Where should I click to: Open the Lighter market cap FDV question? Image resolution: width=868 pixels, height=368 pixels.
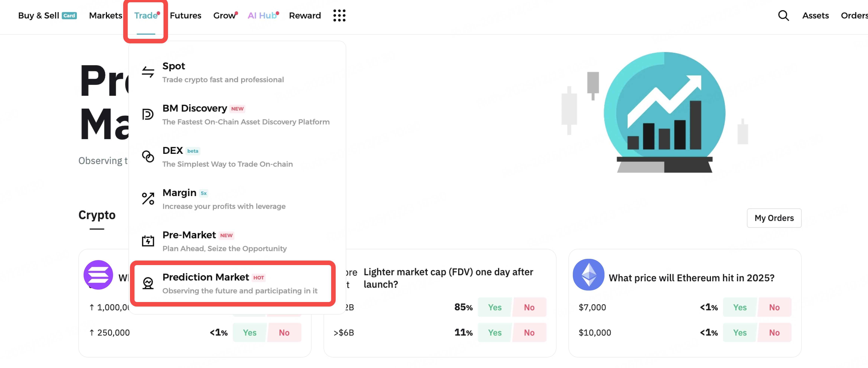[x=448, y=278]
